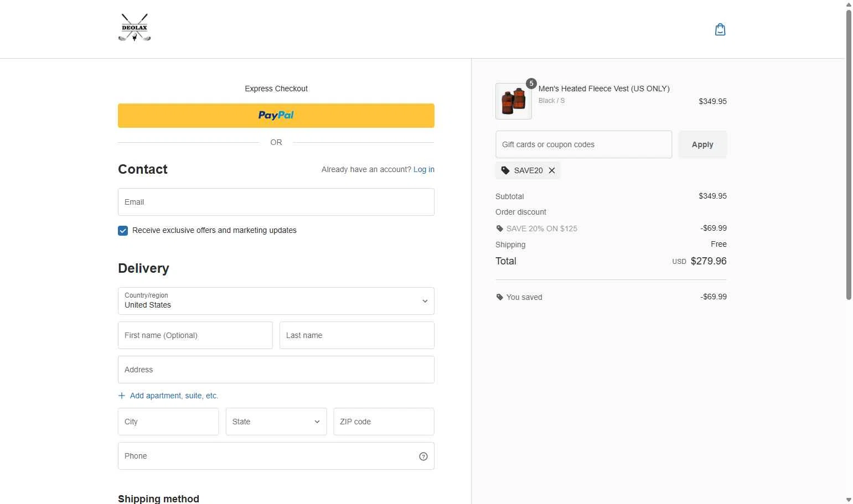853x504 pixels.
Task: Click the scrollbar down arrow
Action: tap(849, 500)
